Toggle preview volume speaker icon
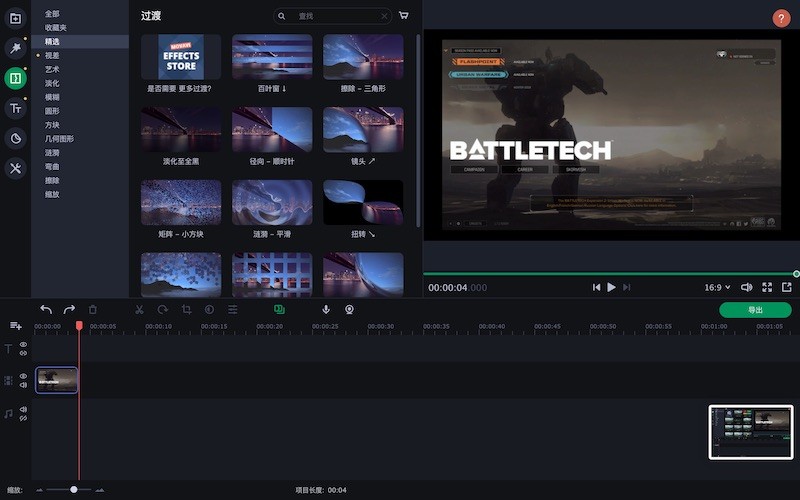 point(746,287)
